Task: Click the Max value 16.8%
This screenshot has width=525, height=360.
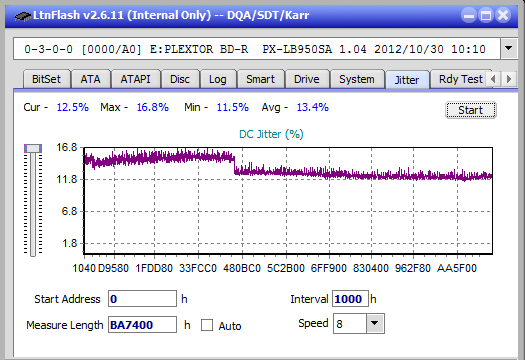Action: coord(153,107)
